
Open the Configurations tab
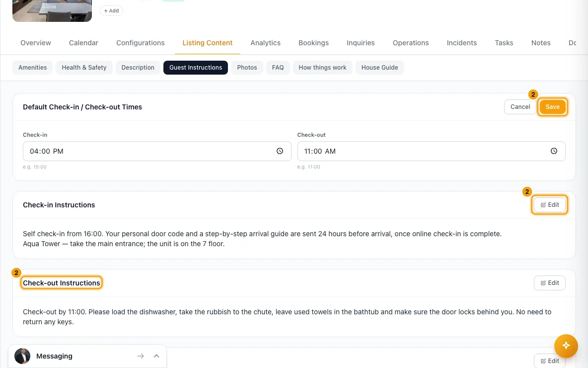[x=140, y=43]
